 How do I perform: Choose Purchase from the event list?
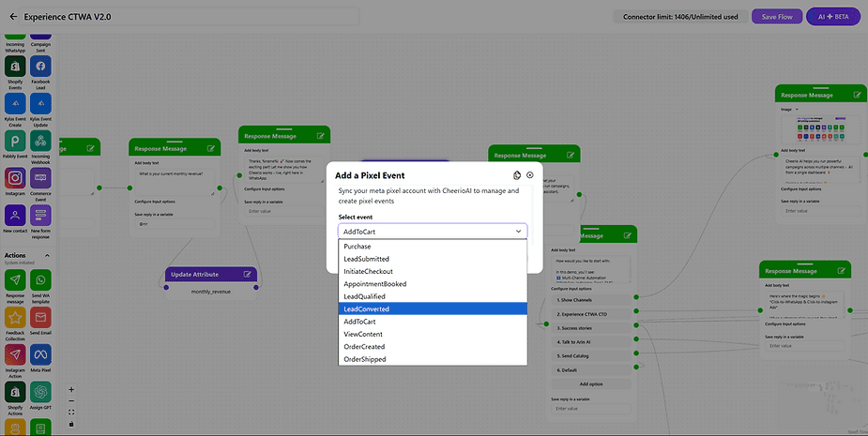(433, 247)
